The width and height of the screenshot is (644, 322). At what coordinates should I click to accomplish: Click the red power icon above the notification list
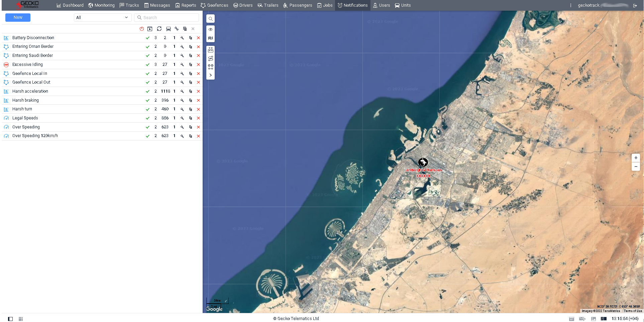click(141, 29)
